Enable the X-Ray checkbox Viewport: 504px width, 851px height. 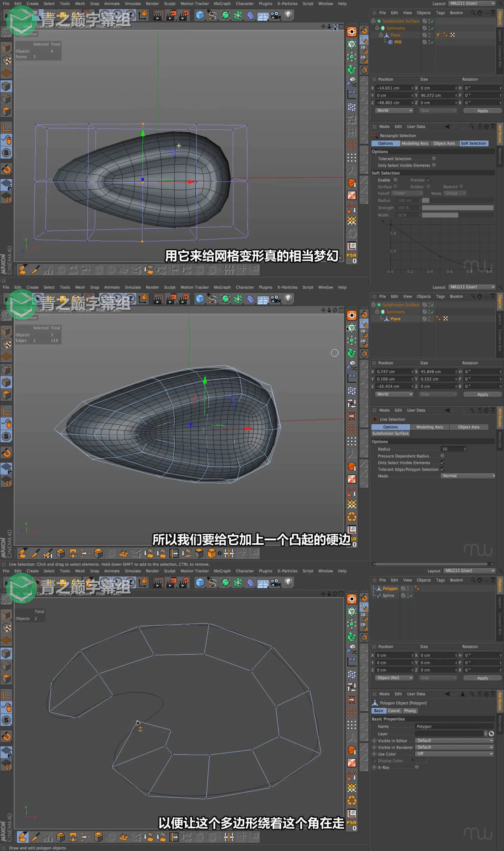click(x=417, y=767)
